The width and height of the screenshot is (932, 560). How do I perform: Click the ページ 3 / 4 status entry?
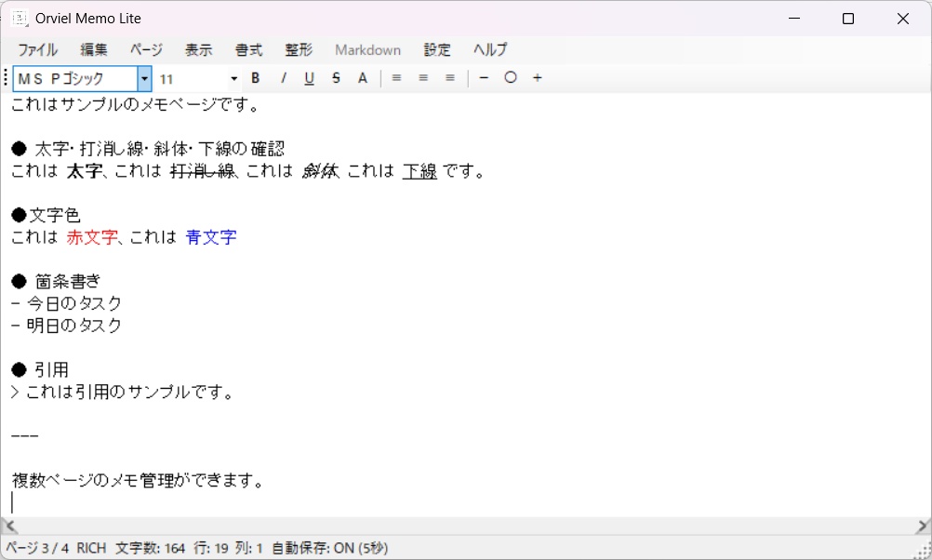(x=37, y=548)
